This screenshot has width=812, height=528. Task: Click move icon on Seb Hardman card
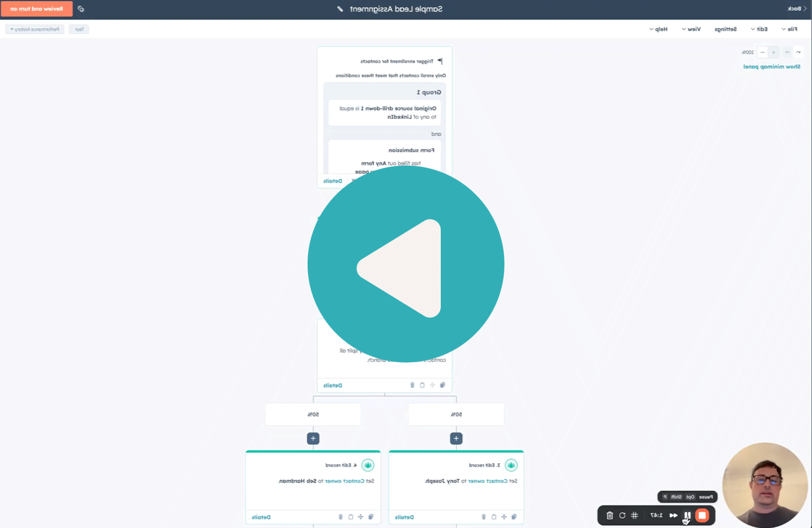coord(361,517)
